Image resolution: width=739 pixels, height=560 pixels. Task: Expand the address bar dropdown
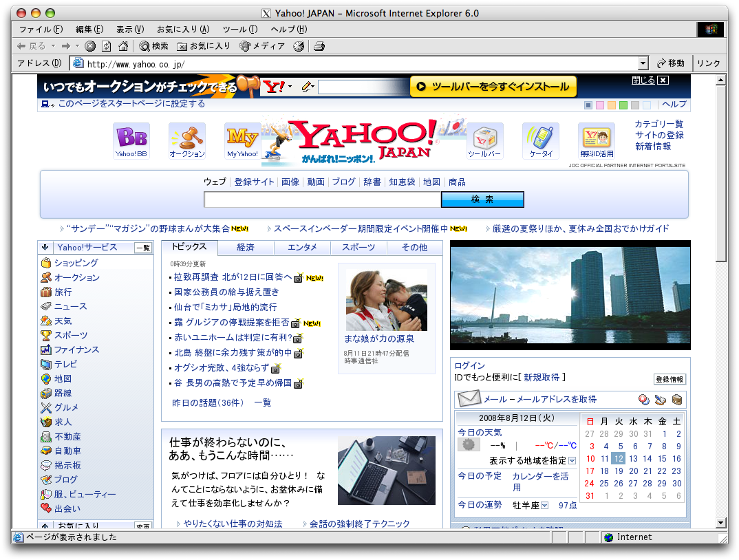tap(643, 63)
